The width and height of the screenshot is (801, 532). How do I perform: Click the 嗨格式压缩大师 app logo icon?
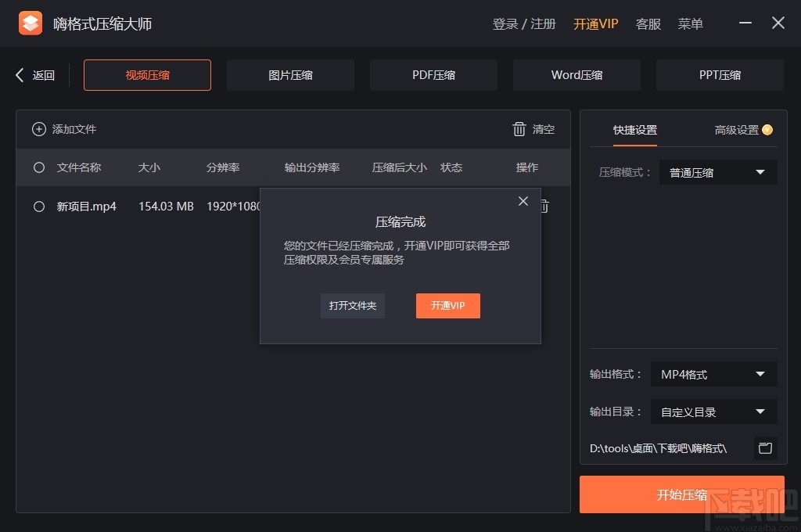click(x=30, y=23)
